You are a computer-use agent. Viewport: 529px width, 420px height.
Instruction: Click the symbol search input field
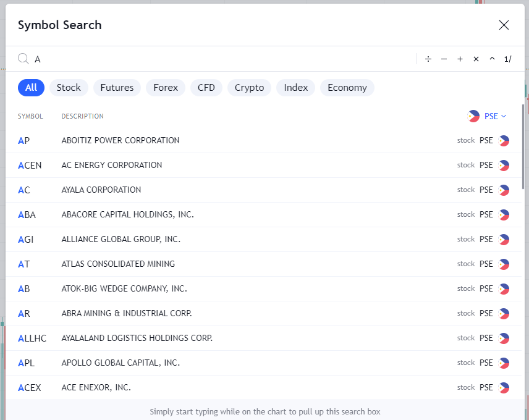click(x=222, y=59)
